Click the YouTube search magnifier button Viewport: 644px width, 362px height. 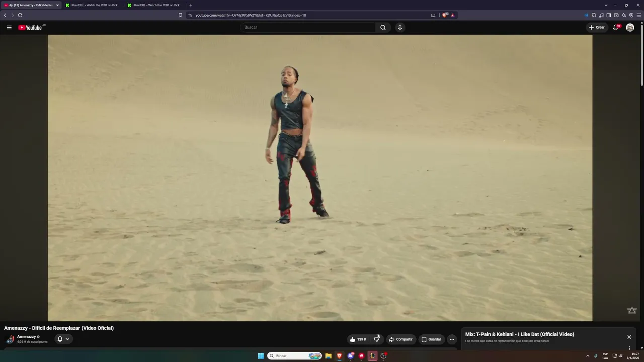click(383, 27)
